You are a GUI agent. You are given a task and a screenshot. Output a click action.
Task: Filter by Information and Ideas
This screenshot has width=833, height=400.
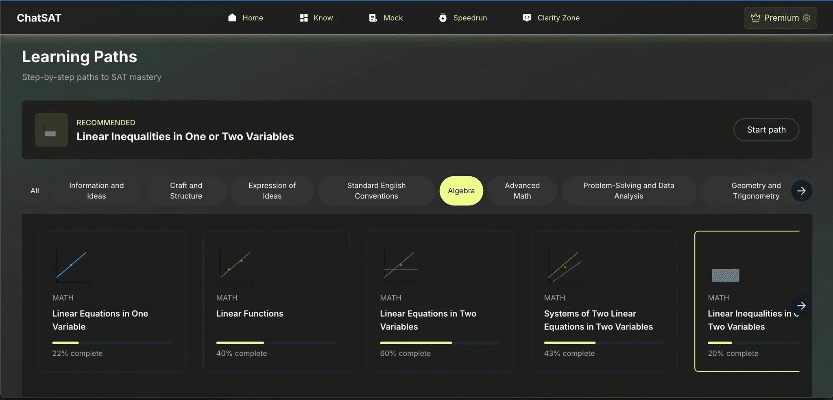[x=96, y=190]
